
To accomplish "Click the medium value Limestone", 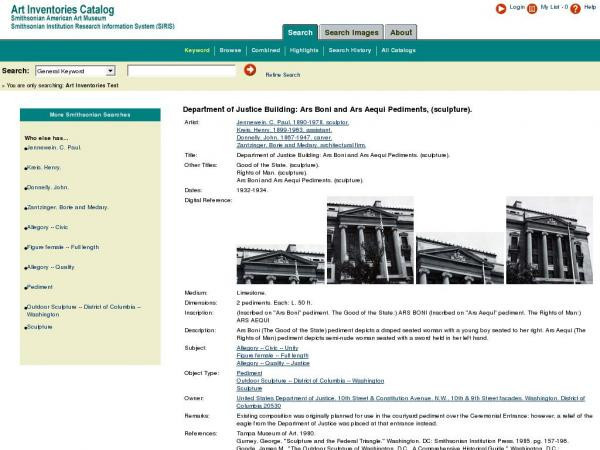I will click(x=251, y=293).
